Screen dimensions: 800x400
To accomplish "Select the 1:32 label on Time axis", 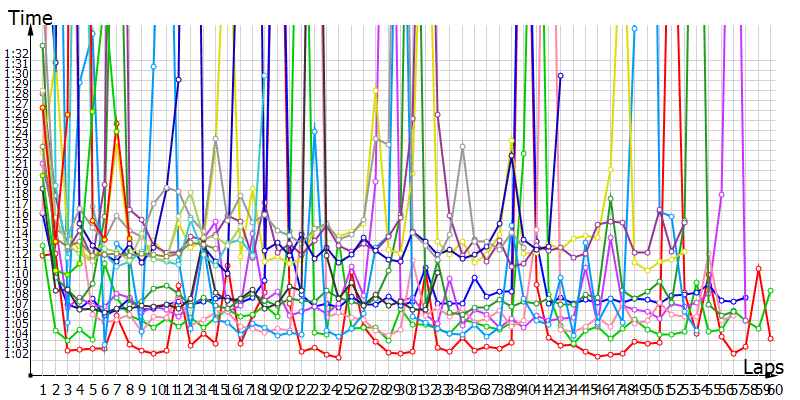I will (x=16, y=53).
